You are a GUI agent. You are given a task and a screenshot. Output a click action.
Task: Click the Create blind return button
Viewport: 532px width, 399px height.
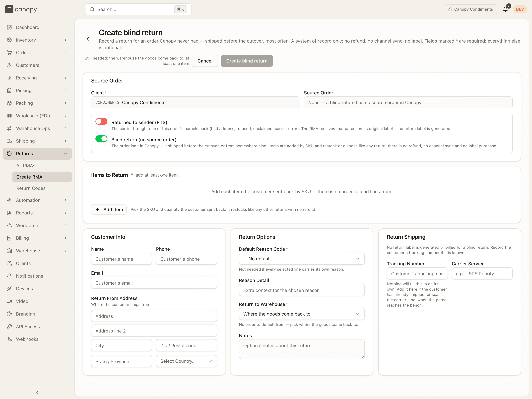tap(247, 61)
